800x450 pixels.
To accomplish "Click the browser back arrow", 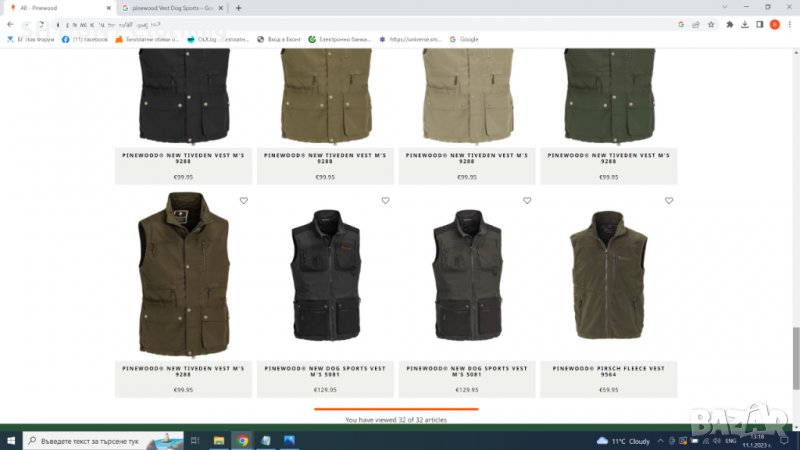I will point(10,24).
